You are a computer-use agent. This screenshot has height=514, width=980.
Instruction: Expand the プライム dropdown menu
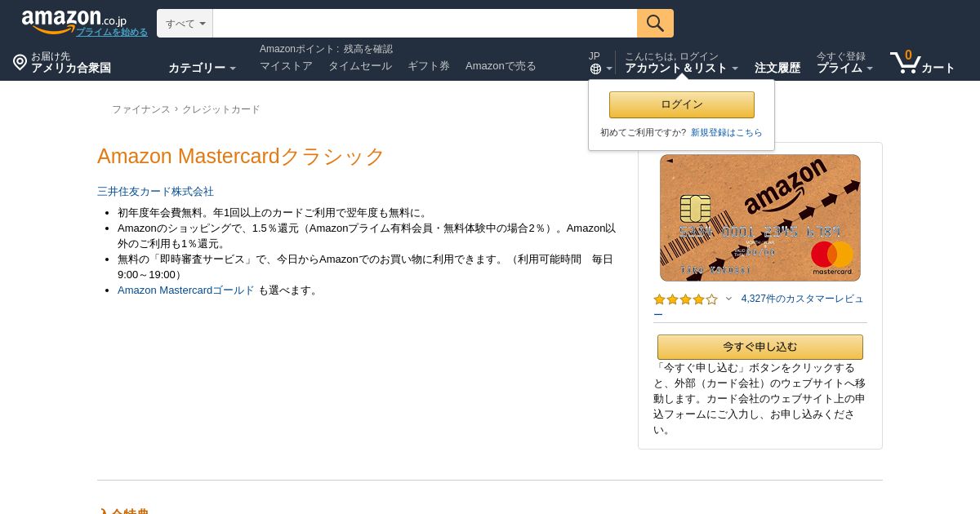pyautogui.click(x=844, y=68)
